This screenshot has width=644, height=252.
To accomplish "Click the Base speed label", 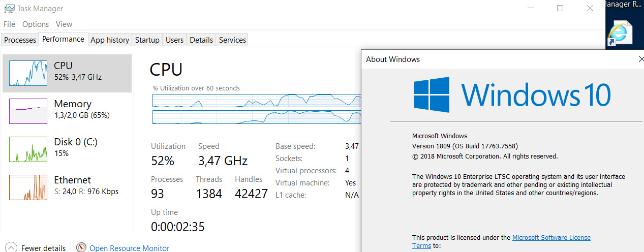I will click(295, 146).
